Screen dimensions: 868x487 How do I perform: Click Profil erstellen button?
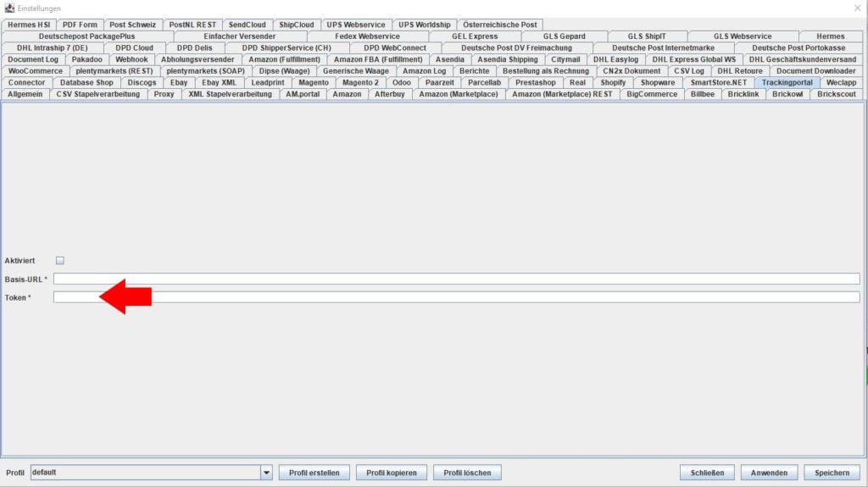314,473
